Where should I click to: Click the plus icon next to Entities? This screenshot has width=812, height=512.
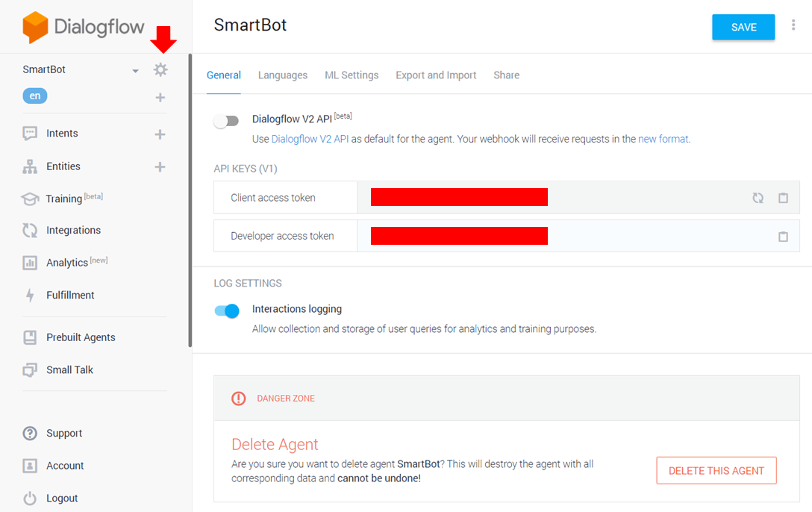tap(160, 166)
